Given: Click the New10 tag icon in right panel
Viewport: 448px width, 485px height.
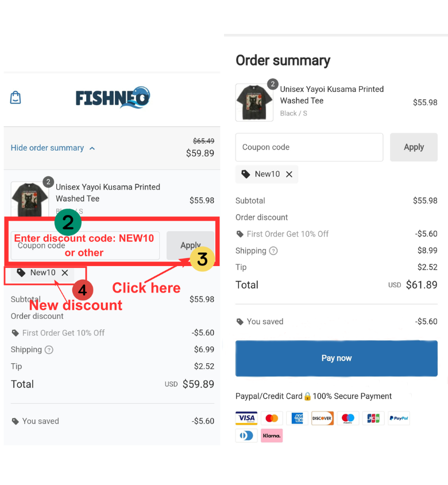Looking at the screenshot, I should (x=246, y=175).
